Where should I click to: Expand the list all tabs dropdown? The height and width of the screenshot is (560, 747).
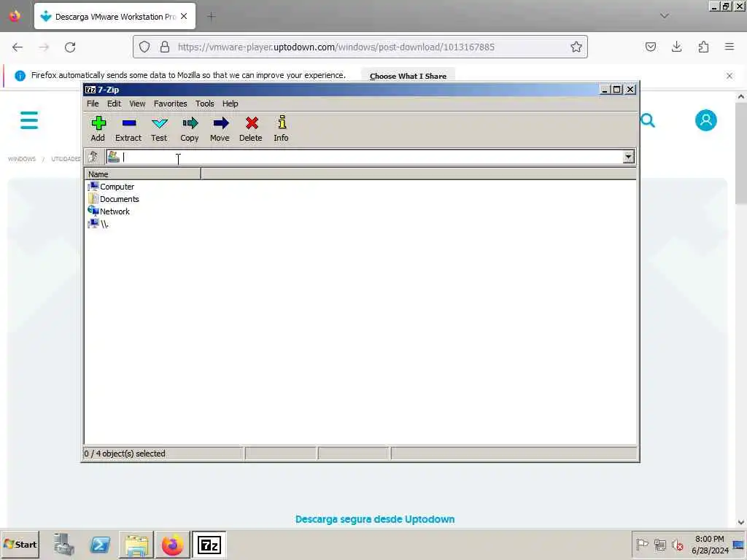coord(664,16)
